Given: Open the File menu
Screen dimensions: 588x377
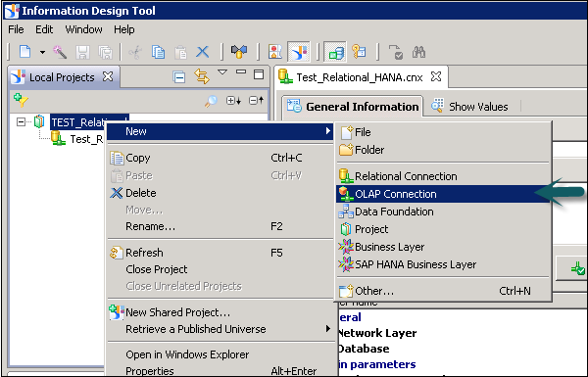Looking at the screenshot, I should (x=16, y=29).
